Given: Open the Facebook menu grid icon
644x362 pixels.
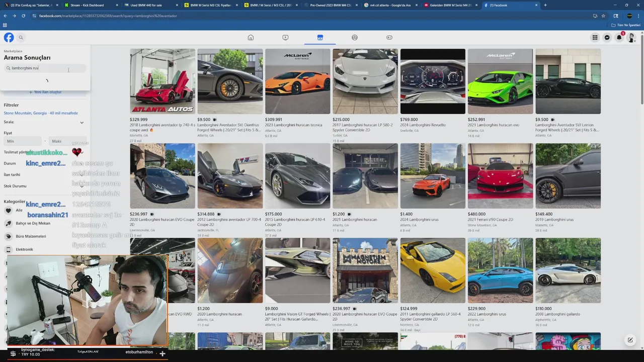Looking at the screenshot, I should 595,37.
